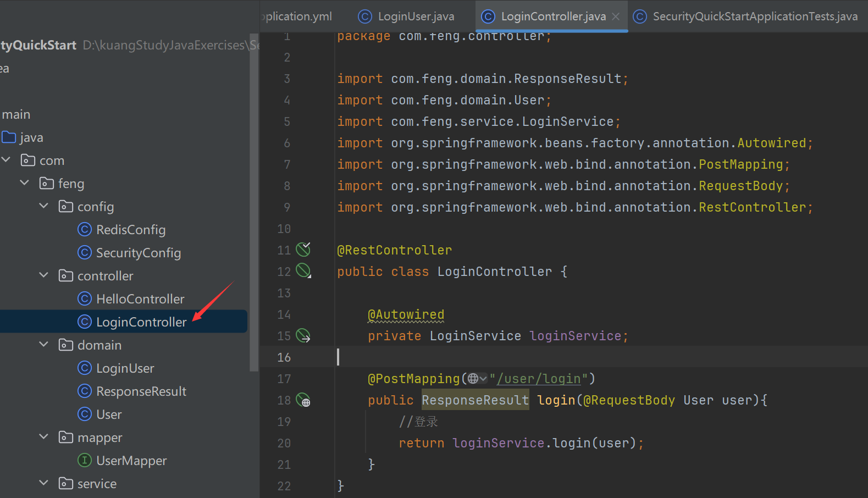Click the service package folder icon
Viewport: 868px width, 498px height.
tap(66, 483)
